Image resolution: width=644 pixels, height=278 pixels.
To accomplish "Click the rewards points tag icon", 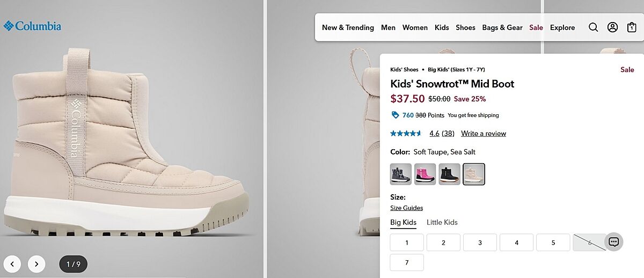I will coord(396,115).
